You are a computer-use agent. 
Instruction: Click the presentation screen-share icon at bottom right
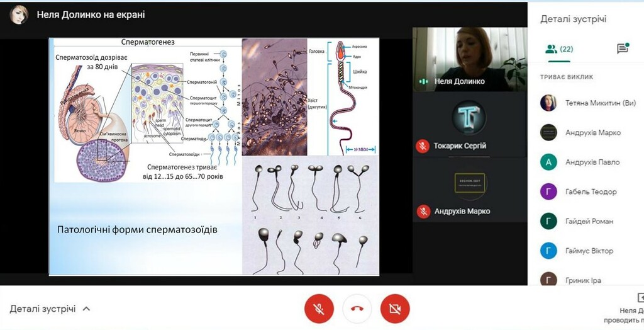[x=640, y=297]
